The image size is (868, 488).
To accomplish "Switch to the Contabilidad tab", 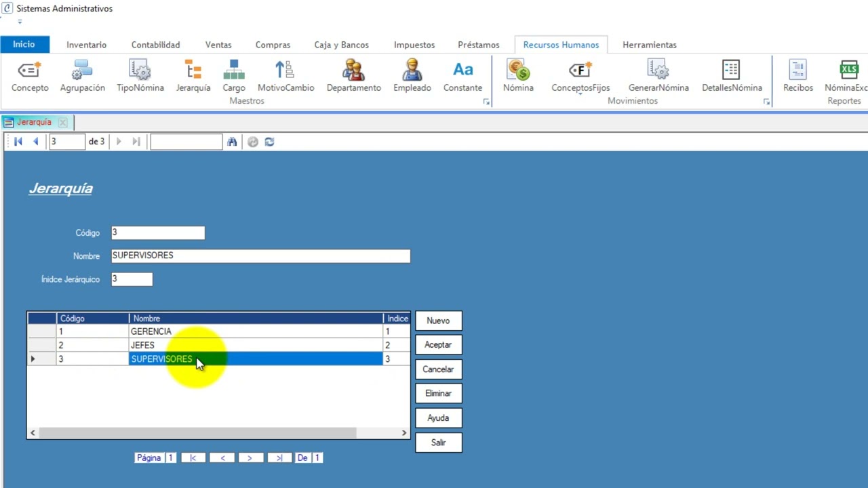I will (x=155, y=45).
